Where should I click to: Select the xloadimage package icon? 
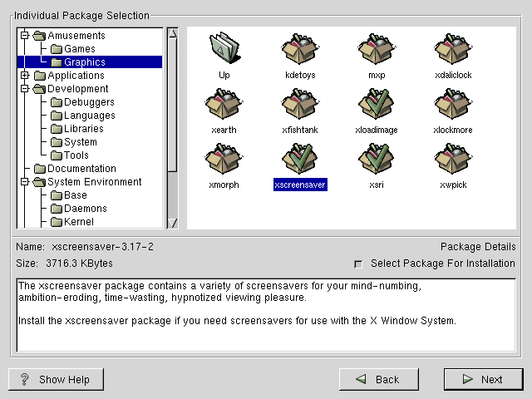point(377,105)
